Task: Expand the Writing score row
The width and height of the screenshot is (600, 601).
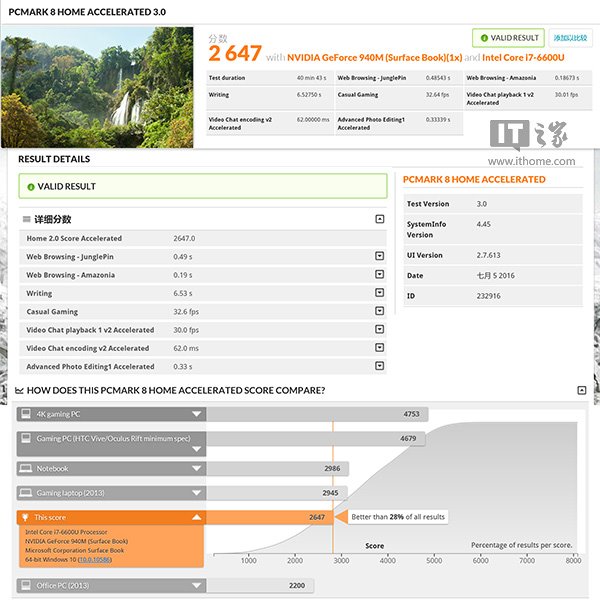Action: (380, 293)
